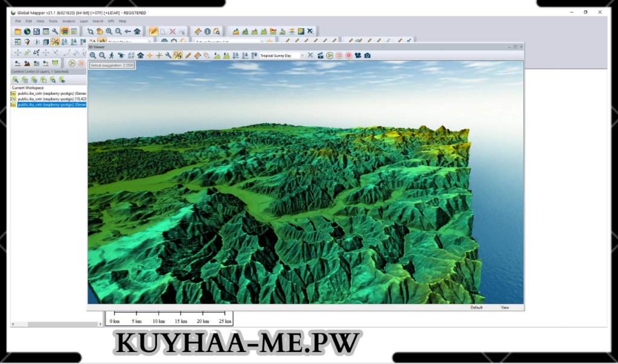Viewport: 618px width, 364px height.
Task: Go back to last view arrow
Action: point(128,31)
